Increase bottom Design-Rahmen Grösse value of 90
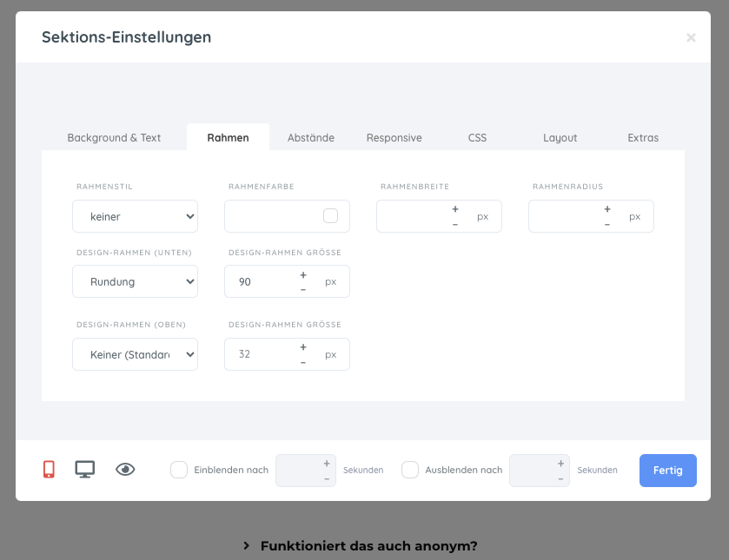Viewport: 729px width, 560px height. 303,274
